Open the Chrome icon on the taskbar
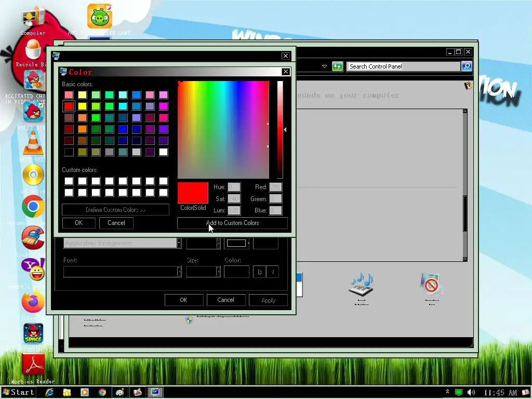Viewport: 532px width, 399px height. coord(102,392)
